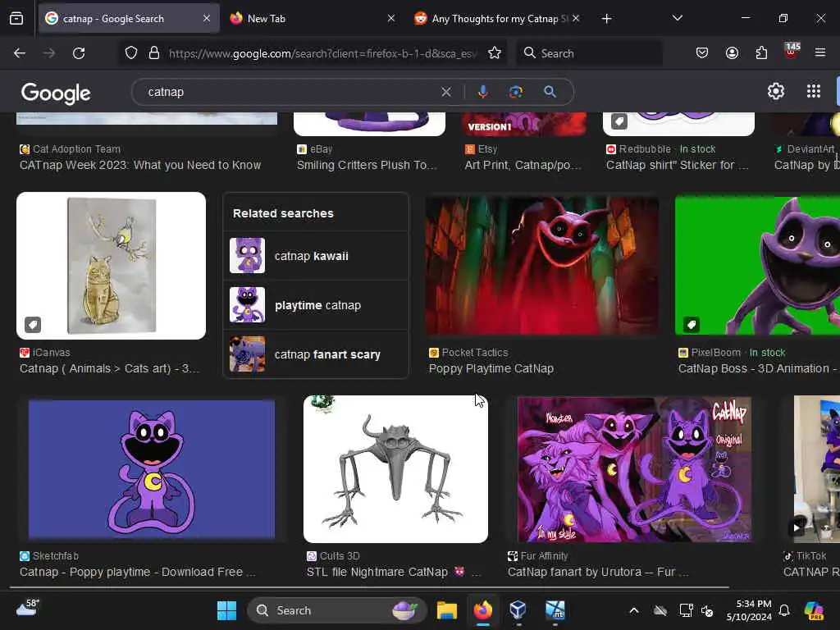Bookmark this page with star icon

point(495,53)
